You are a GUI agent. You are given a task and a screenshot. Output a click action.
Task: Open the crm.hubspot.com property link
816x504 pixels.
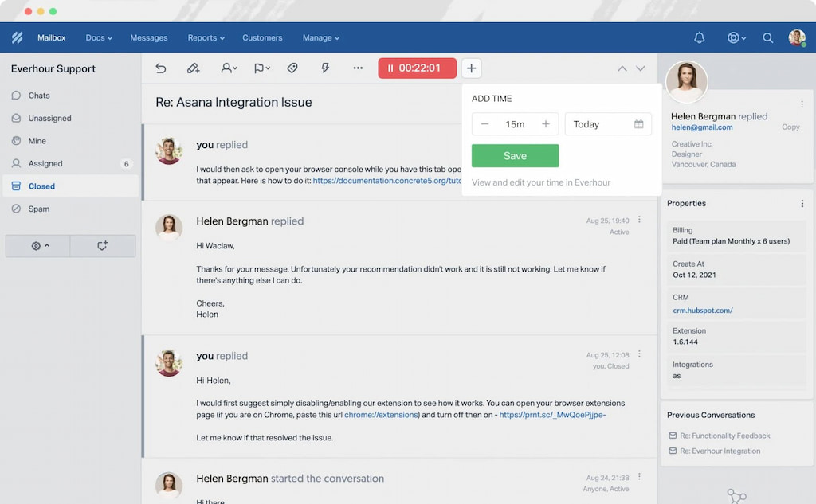(x=701, y=310)
